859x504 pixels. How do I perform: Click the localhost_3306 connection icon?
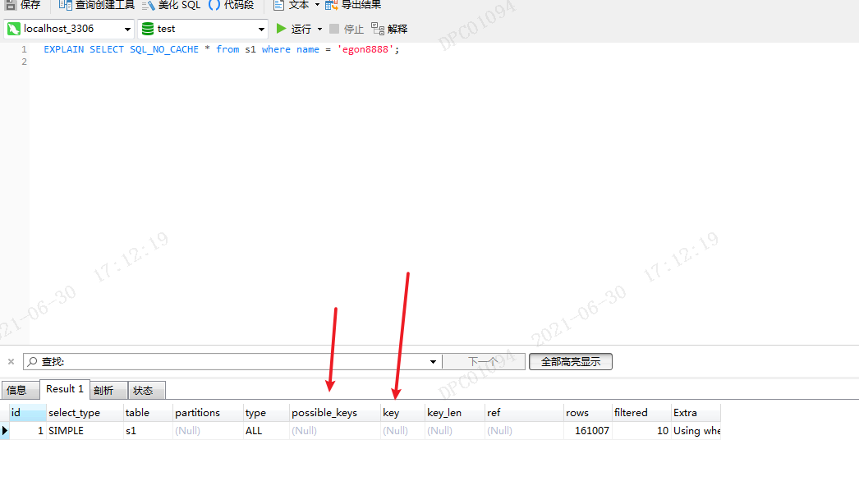pos(14,29)
